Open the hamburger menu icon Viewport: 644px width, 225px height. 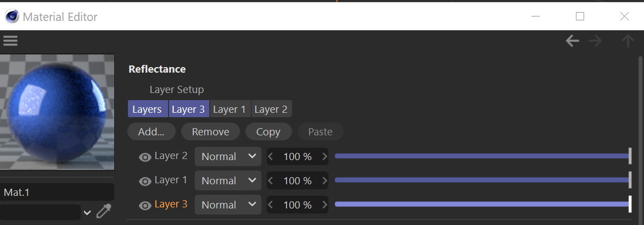click(10, 41)
